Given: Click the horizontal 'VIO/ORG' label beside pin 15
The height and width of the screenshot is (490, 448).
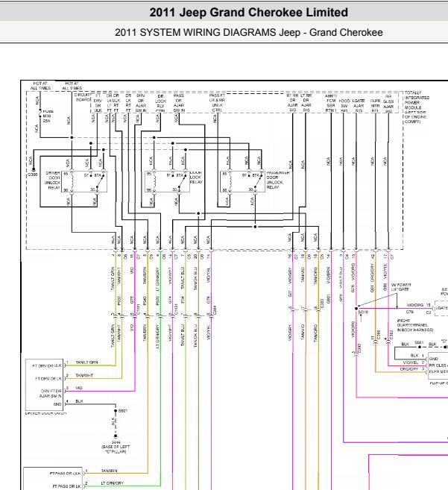Looking at the screenshot, I should 415,305.
